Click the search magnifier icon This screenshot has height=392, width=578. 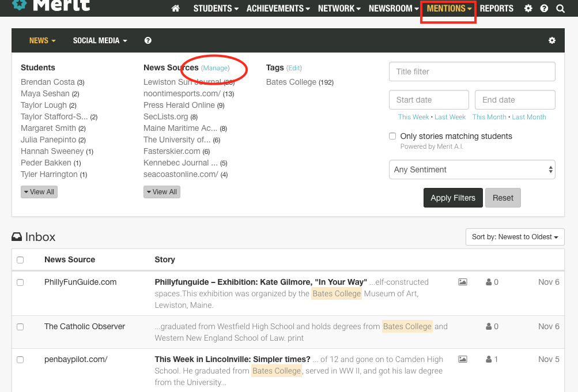pyautogui.click(x=560, y=9)
